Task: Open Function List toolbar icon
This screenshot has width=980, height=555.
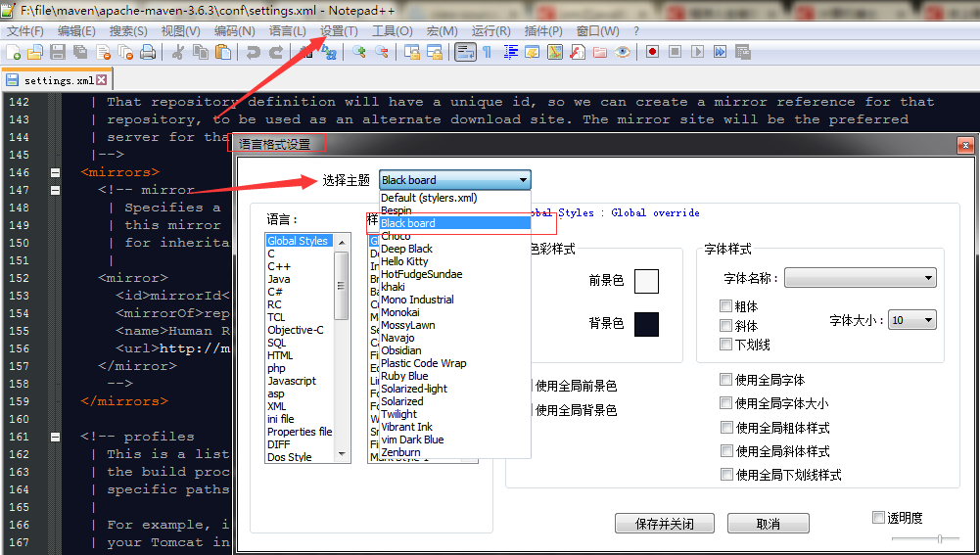Action: click(x=578, y=53)
